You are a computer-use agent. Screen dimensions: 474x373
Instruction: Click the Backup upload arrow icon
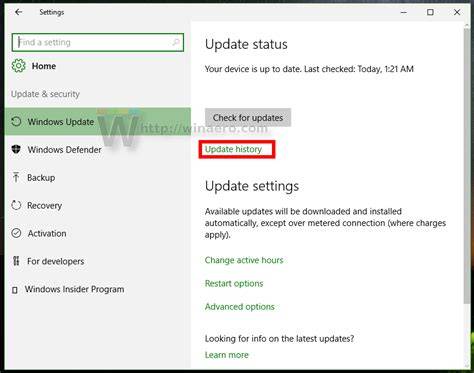[16, 177]
